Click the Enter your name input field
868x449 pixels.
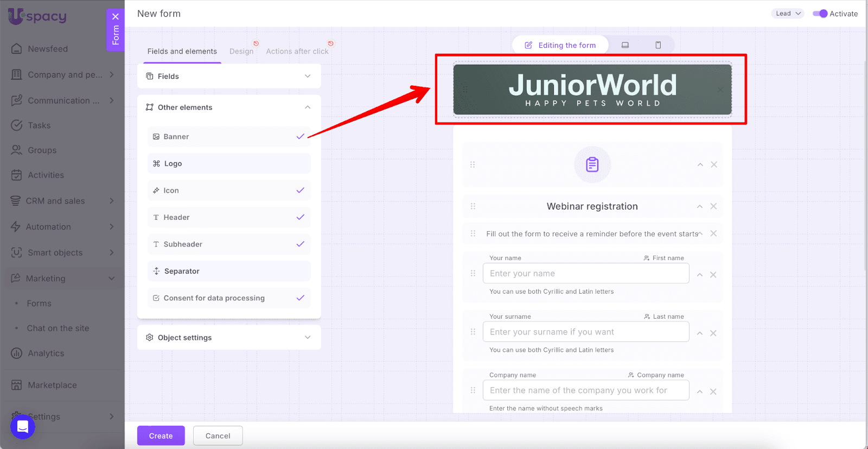tap(586, 274)
